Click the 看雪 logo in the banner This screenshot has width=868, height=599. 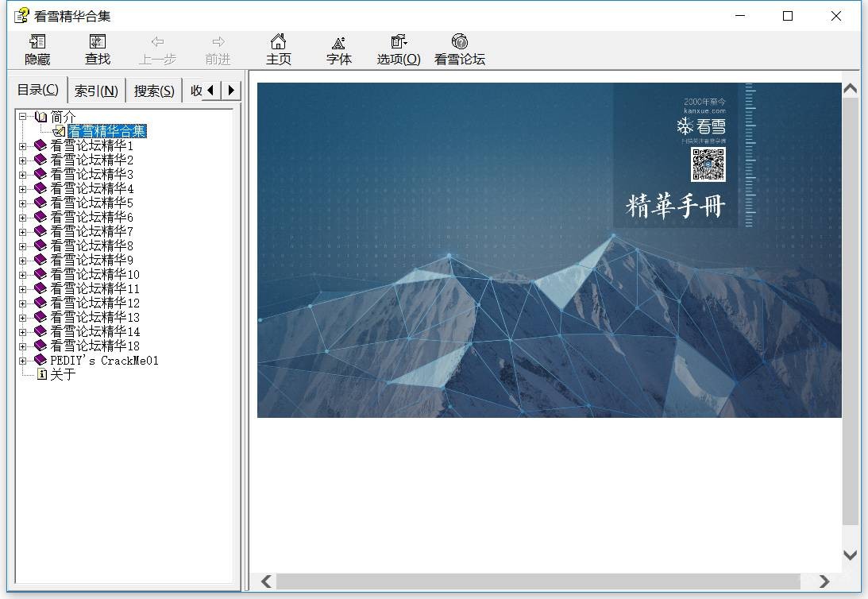(x=700, y=126)
